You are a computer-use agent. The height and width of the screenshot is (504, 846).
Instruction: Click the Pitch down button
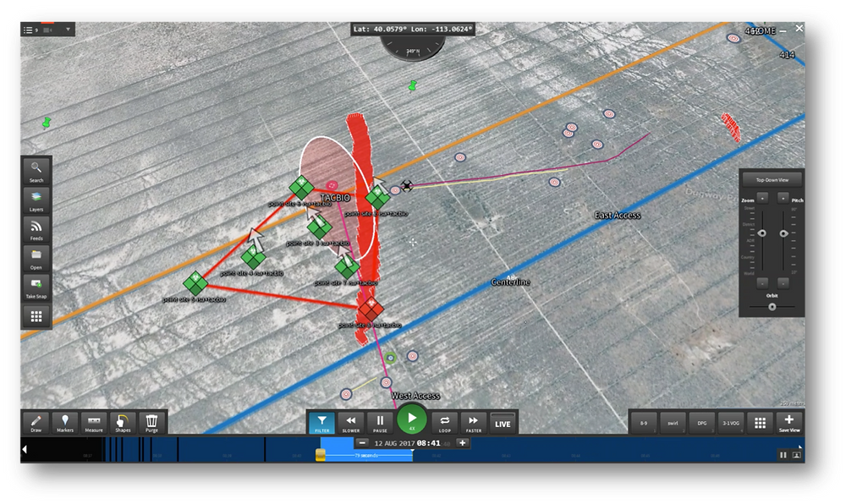coord(783,283)
